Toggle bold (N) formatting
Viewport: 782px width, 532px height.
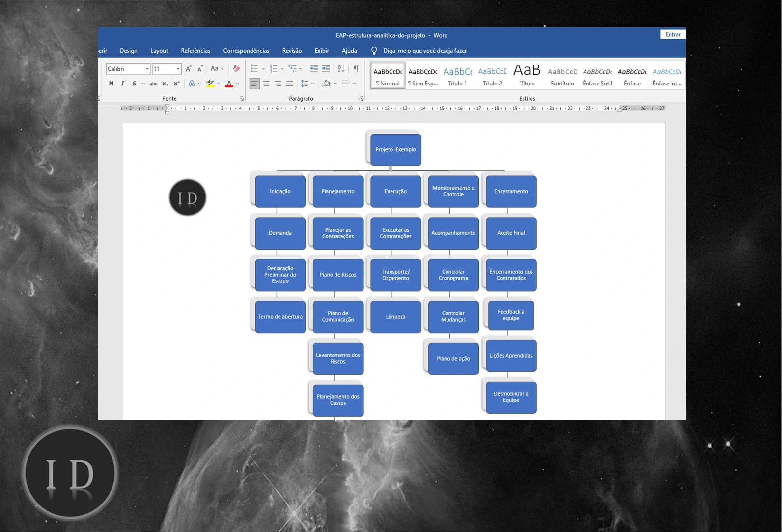coord(111,84)
